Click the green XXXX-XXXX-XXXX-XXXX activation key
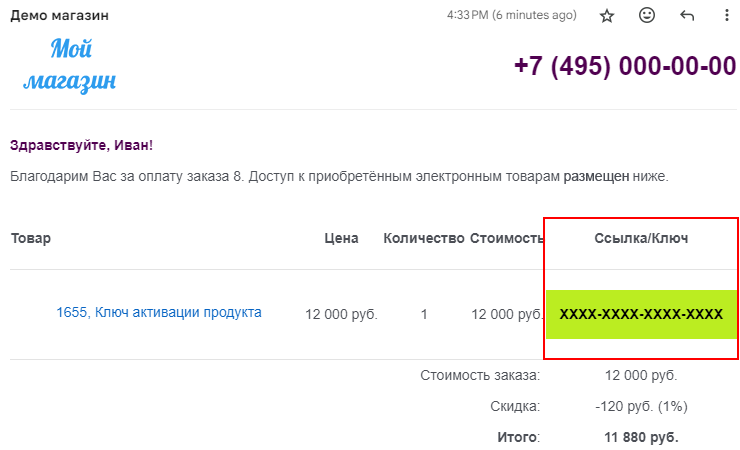 coord(641,314)
